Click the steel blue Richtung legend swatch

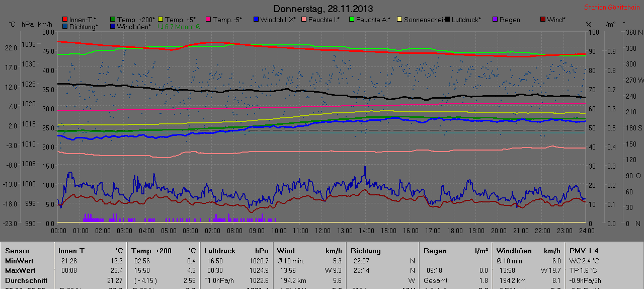pyautogui.click(x=65, y=26)
